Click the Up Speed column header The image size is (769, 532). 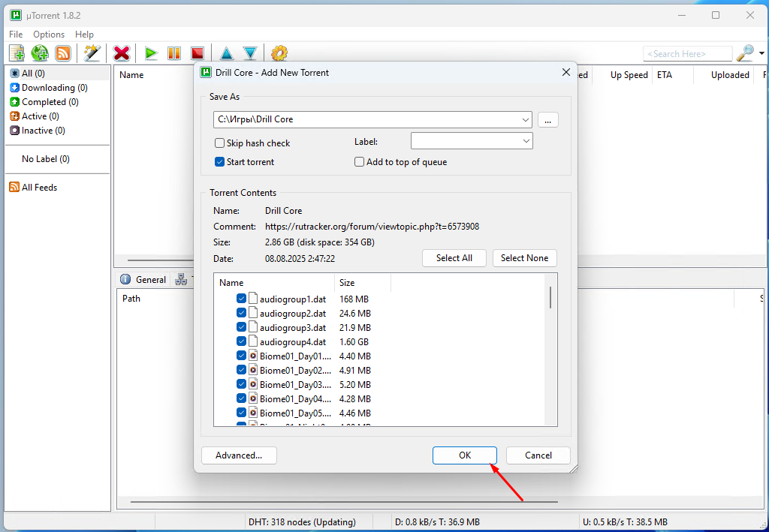click(629, 75)
